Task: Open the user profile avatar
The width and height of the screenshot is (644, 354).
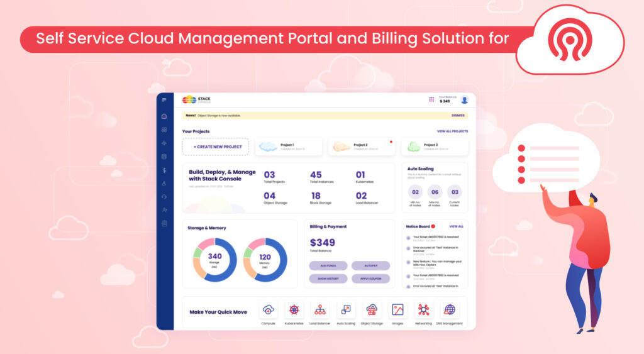Action: click(464, 99)
